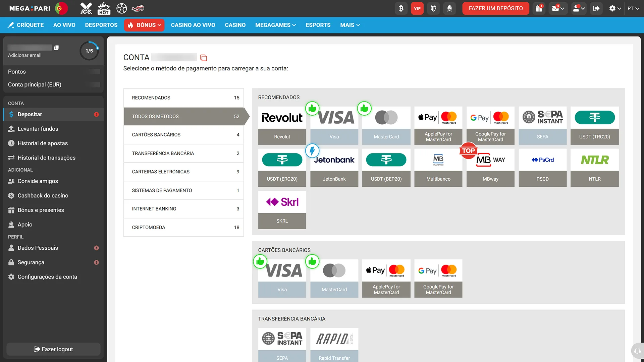Open the HOT games icon
The width and height of the screenshot is (644, 362).
click(x=104, y=8)
